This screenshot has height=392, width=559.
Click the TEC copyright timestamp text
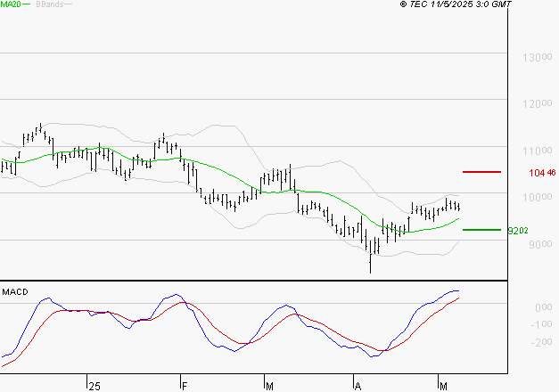click(456, 4)
